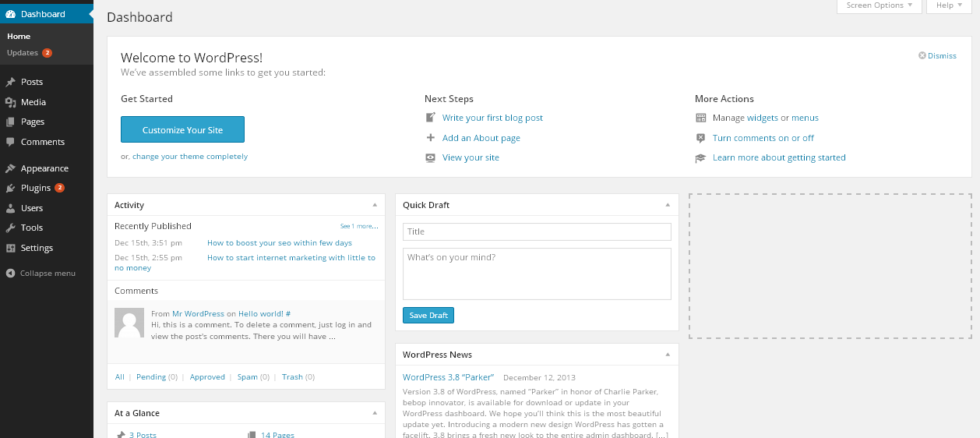Collapse the Activity widget with arrow
Viewport: 980px width, 438px height.
tap(375, 205)
